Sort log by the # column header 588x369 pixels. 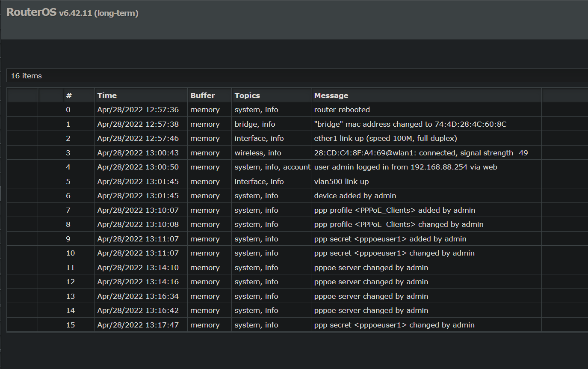[79, 95]
